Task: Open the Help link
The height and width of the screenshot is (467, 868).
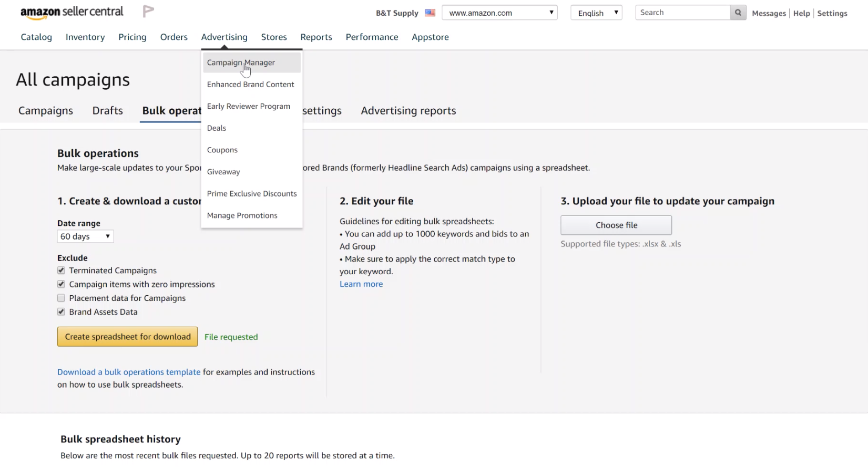Action: [802, 13]
